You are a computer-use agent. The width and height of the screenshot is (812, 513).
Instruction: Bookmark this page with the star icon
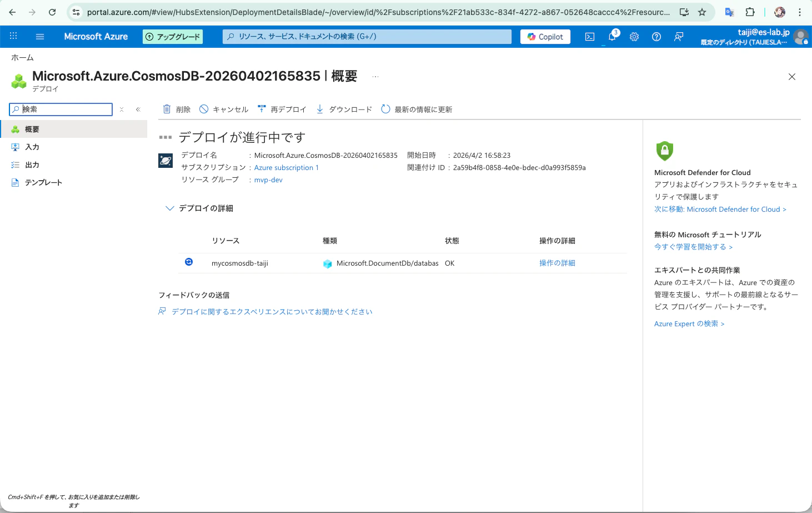702,12
